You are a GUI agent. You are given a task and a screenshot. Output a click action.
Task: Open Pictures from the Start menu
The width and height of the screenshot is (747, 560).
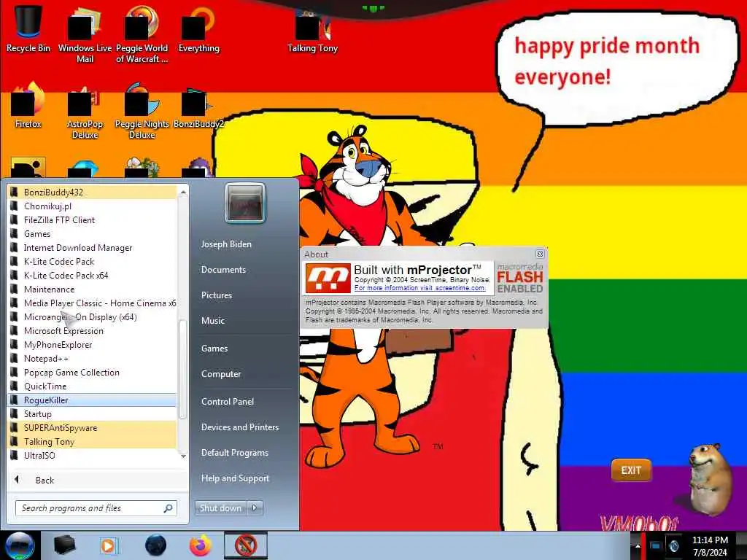point(217,295)
